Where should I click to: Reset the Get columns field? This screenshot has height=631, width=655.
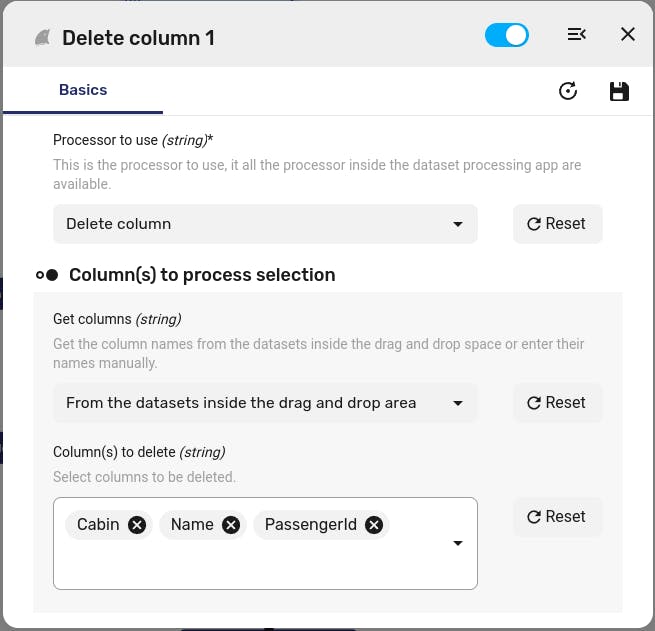pos(558,403)
